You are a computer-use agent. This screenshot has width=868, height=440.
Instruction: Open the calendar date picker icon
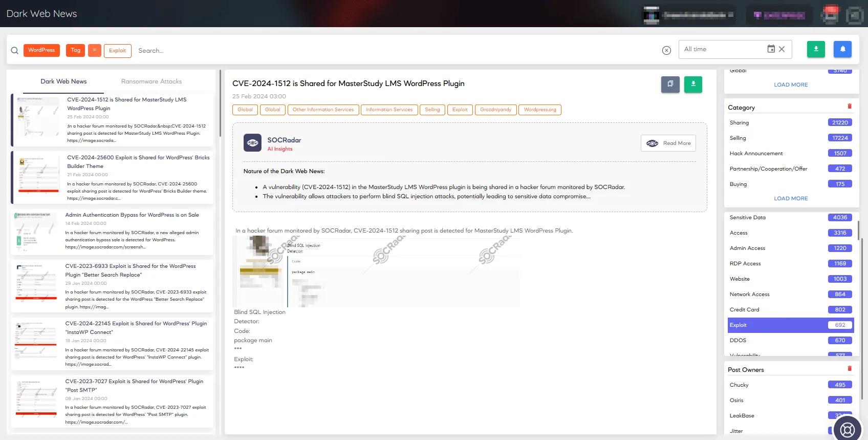click(771, 49)
